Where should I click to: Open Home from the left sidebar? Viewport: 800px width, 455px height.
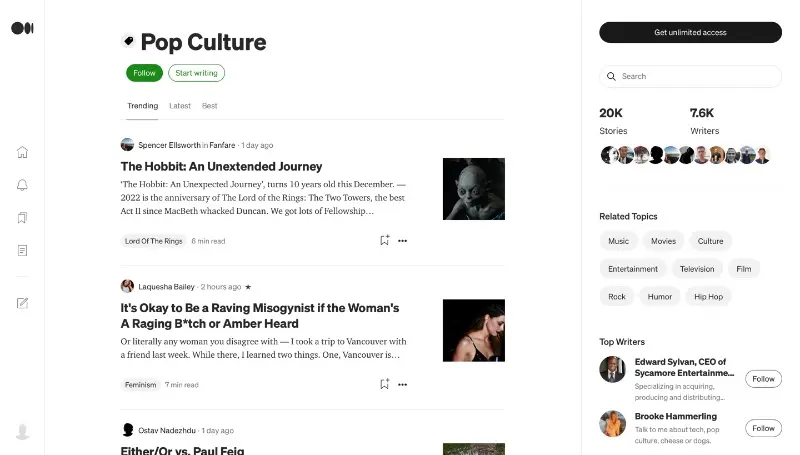click(x=22, y=152)
